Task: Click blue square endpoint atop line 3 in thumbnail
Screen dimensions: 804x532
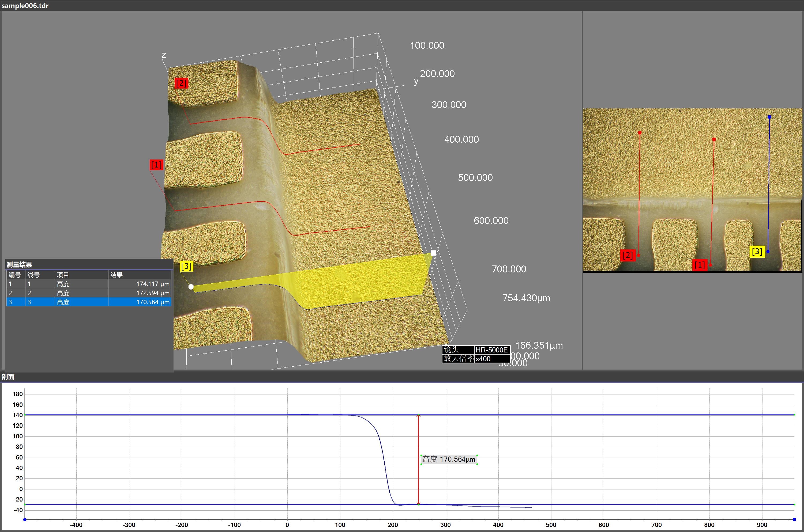Action: coord(769,117)
